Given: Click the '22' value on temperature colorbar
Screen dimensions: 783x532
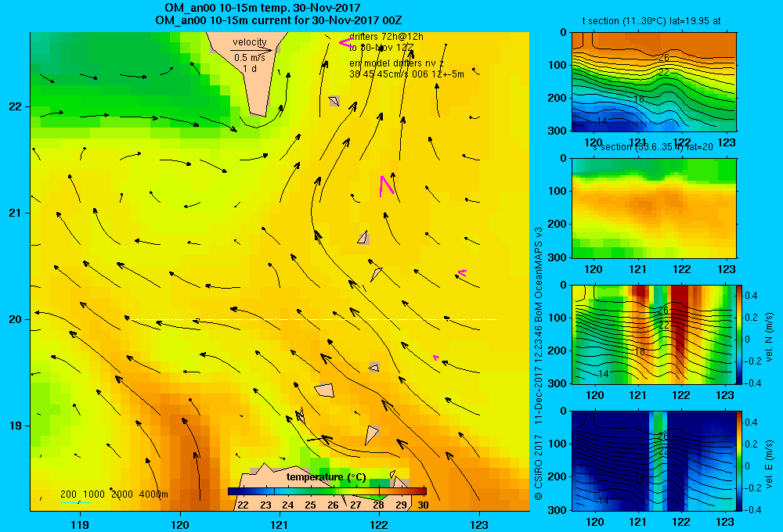Looking at the screenshot, I should tap(243, 505).
